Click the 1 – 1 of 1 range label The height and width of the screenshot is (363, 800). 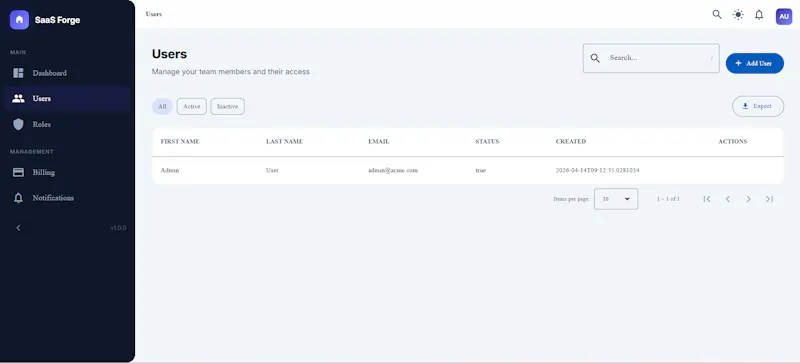pos(668,199)
